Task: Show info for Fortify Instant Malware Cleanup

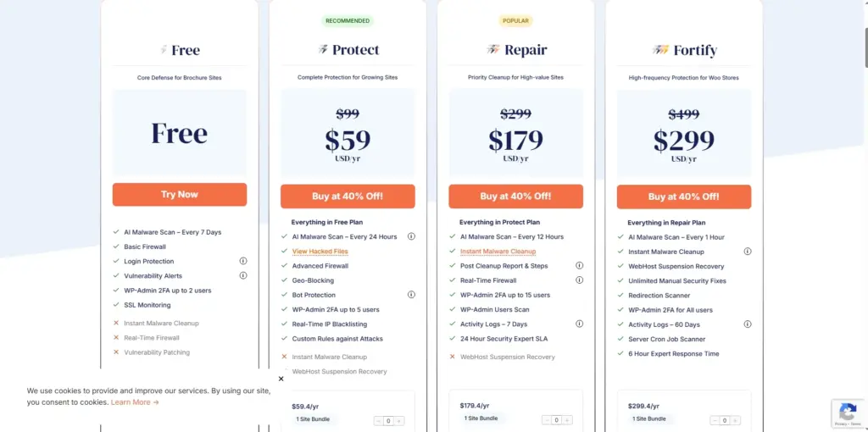Action: coord(748,252)
